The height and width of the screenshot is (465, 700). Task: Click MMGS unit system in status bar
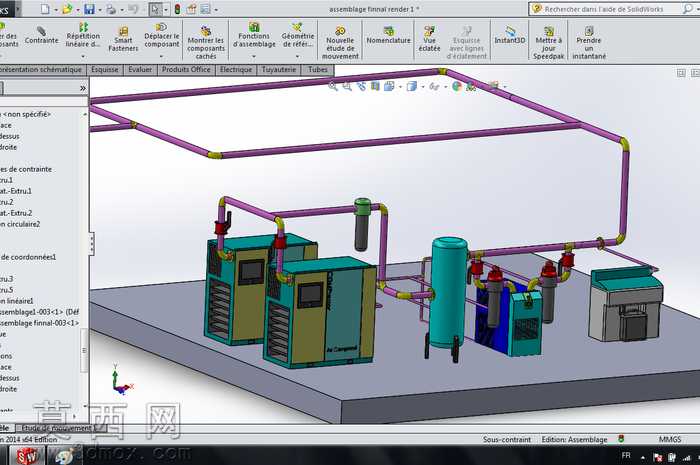point(670,440)
